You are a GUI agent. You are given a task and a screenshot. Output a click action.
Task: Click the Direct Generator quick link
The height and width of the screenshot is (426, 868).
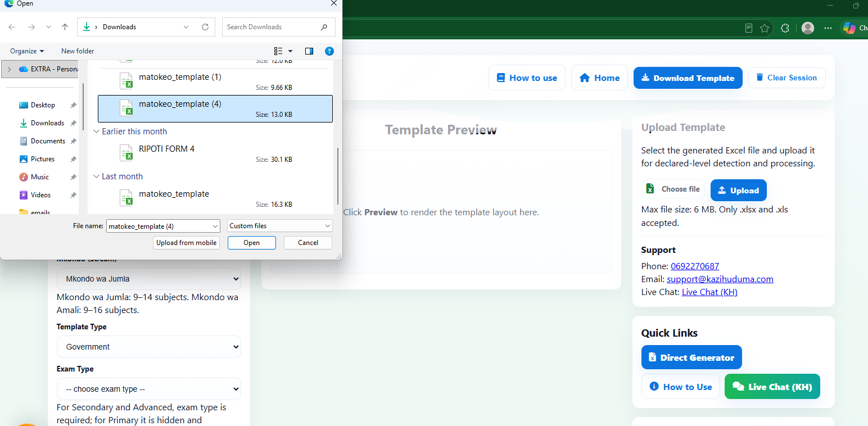691,357
